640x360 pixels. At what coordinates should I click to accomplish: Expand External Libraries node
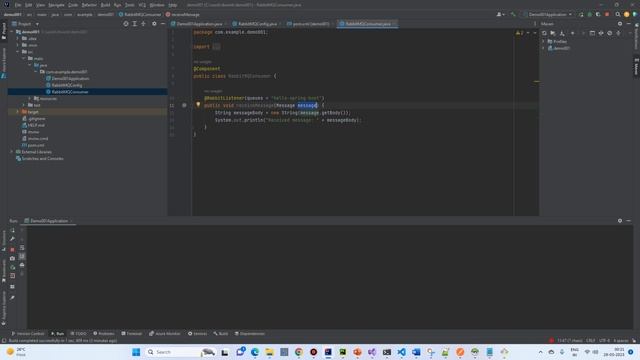pyautogui.click(x=12, y=152)
